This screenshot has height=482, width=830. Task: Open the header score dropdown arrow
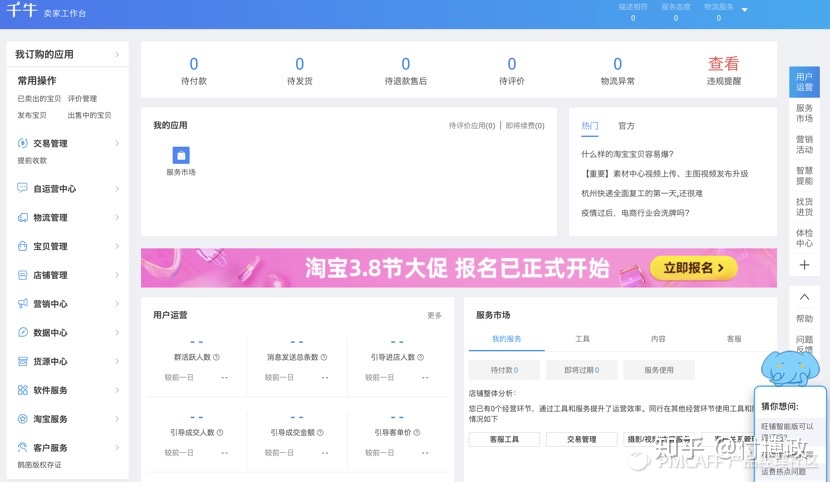click(744, 10)
